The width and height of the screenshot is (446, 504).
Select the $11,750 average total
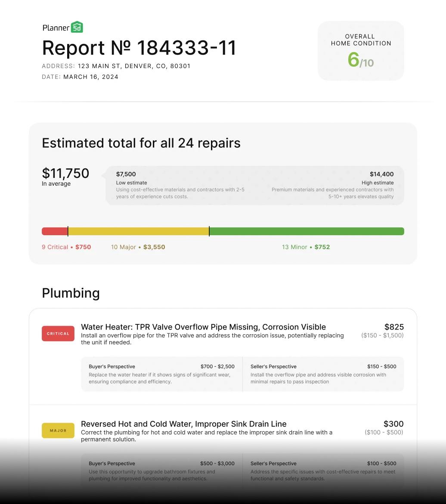(65, 173)
